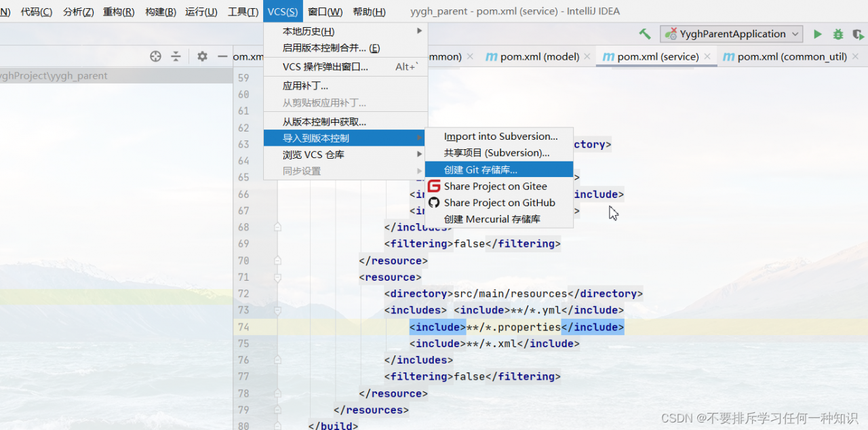Viewport: 868px width, 430px height.
Task: Click the **/*.properties include on line 74
Action: tap(516, 327)
